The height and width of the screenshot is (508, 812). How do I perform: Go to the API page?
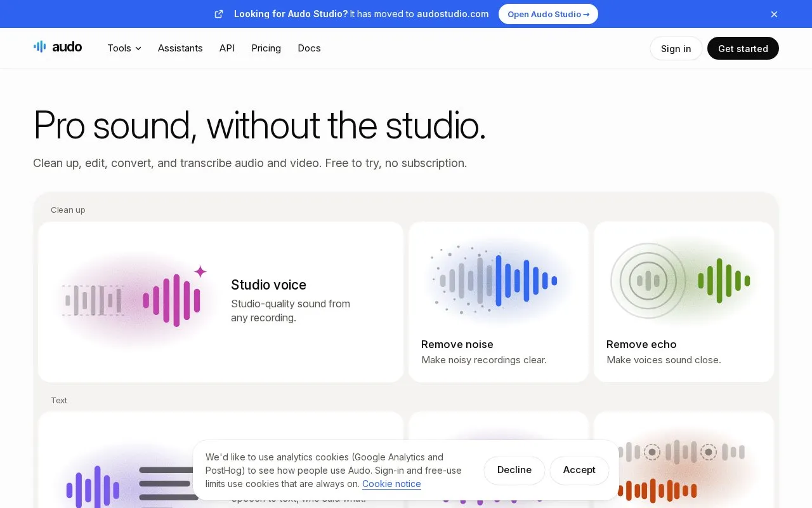click(227, 48)
